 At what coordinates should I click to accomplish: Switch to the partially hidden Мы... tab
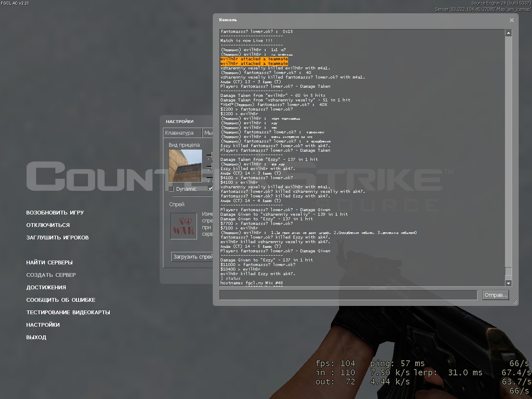pos(208,133)
